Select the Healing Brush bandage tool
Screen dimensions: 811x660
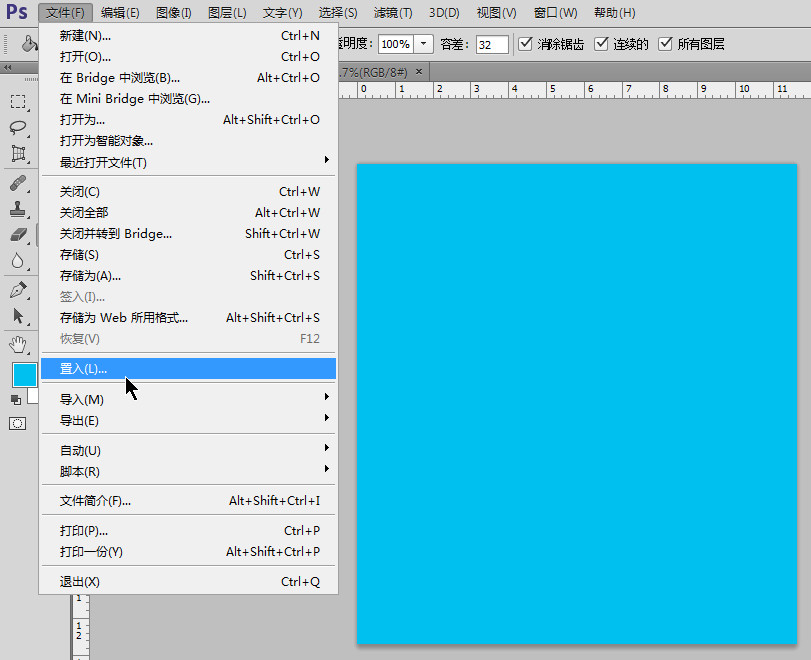pyautogui.click(x=18, y=183)
